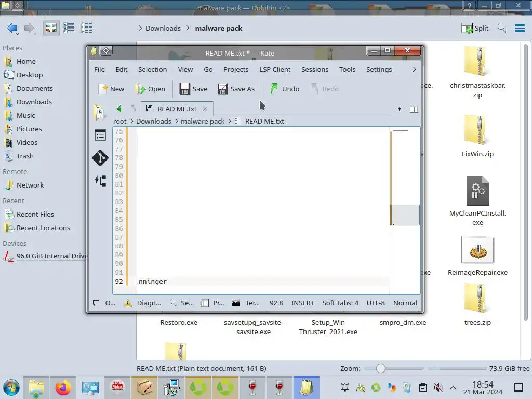Viewport: 532px width, 399px height.
Task: Open the Edit menu in Kate
Action: (121, 69)
